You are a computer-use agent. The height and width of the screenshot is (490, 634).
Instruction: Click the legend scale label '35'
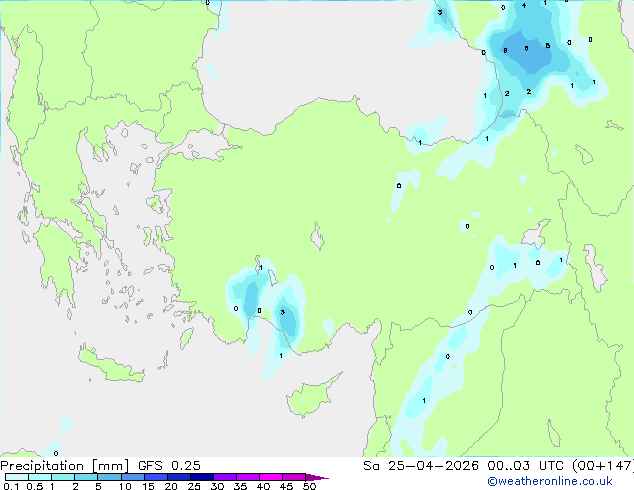tap(241, 486)
